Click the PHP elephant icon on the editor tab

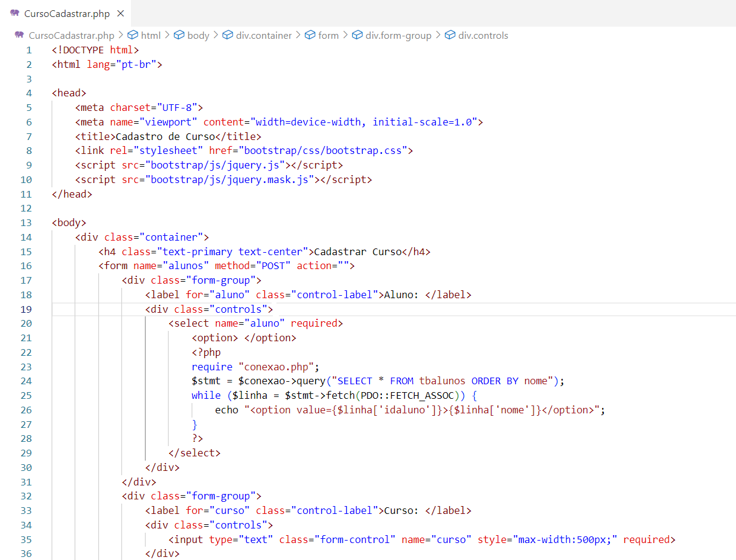click(x=15, y=13)
